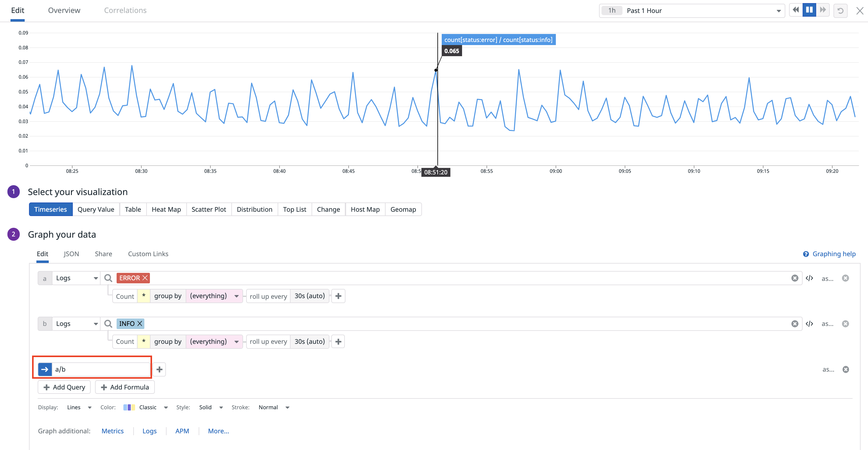Delete query a
Image resolution: width=868 pixels, height=450 pixels.
pyautogui.click(x=845, y=278)
